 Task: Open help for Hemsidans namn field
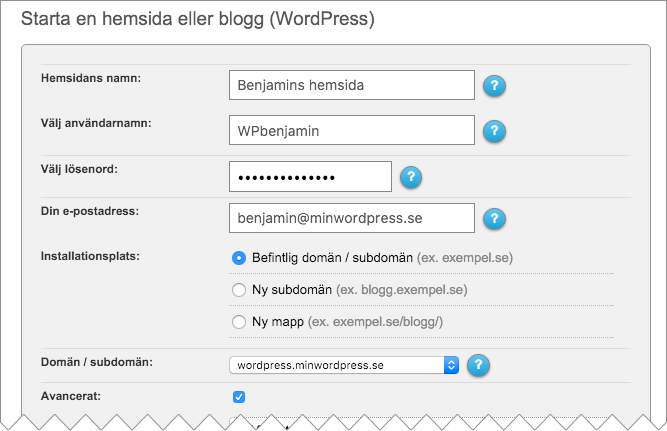tap(494, 86)
